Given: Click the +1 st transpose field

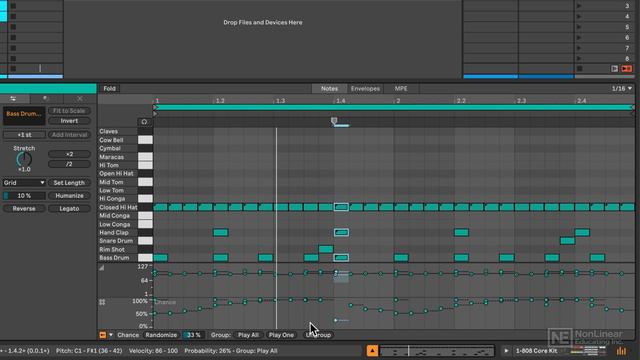Looking at the screenshot, I should point(24,135).
